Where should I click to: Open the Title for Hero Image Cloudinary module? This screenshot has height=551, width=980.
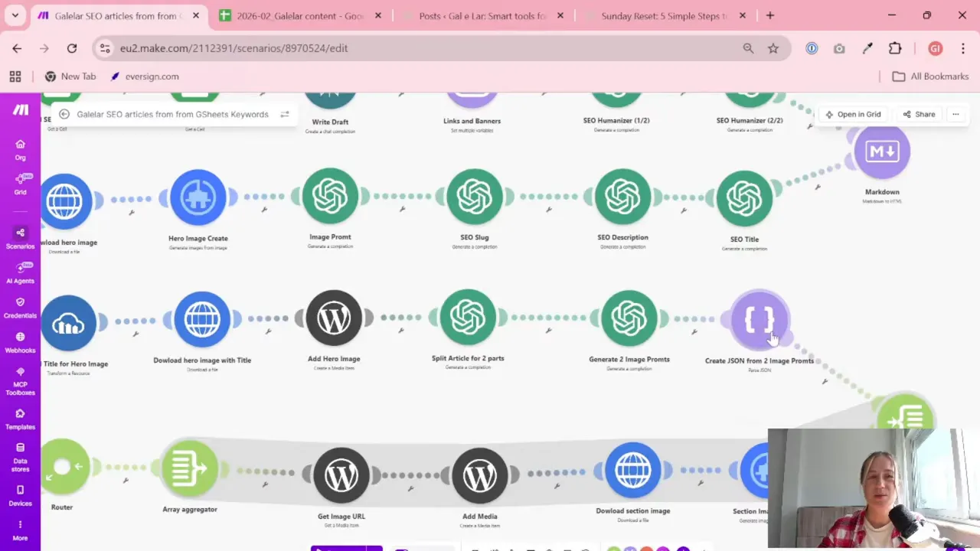click(68, 323)
